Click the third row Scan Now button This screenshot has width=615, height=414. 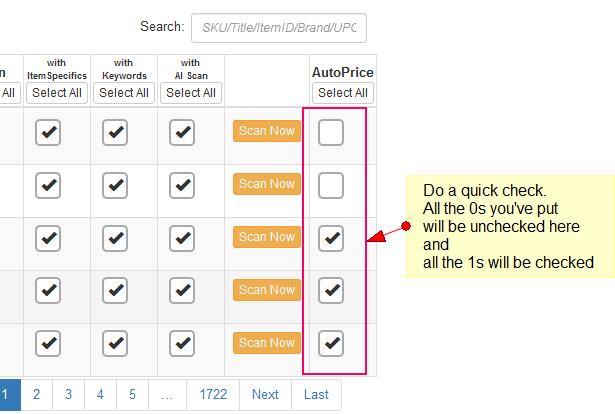267,237
